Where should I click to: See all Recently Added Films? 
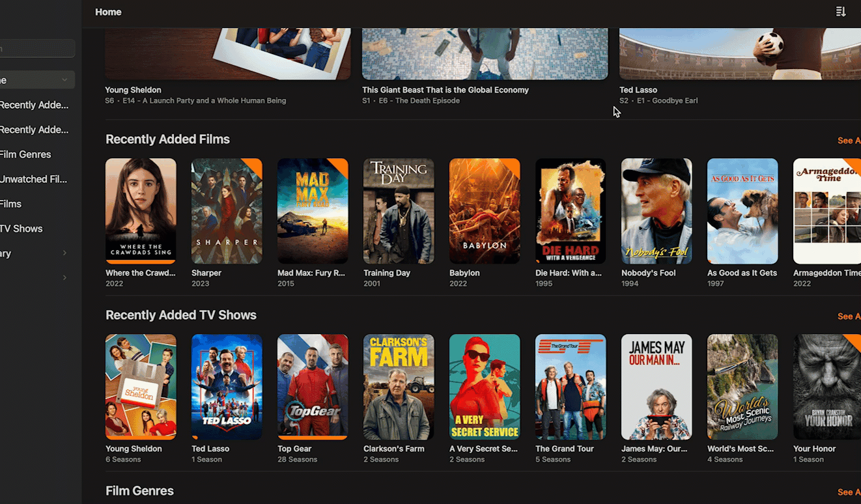click(x=849, y=141)
